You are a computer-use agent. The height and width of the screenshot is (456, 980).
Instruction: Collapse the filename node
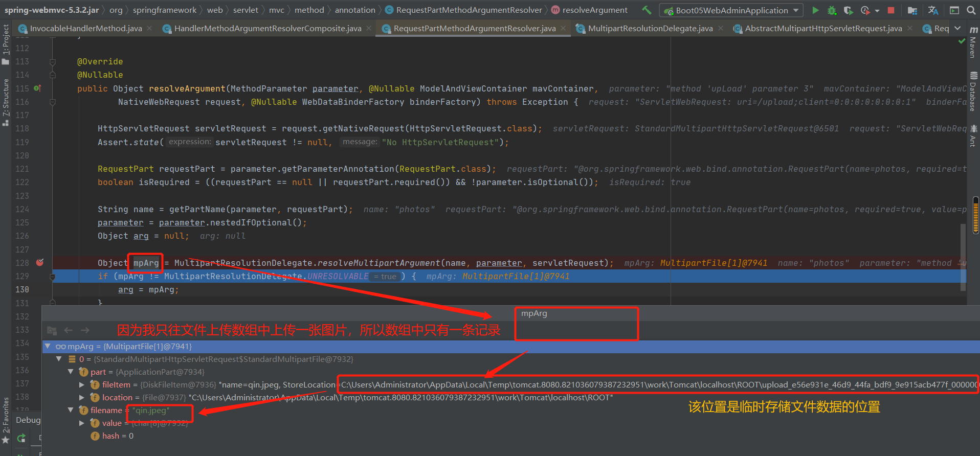pos(71,410)
